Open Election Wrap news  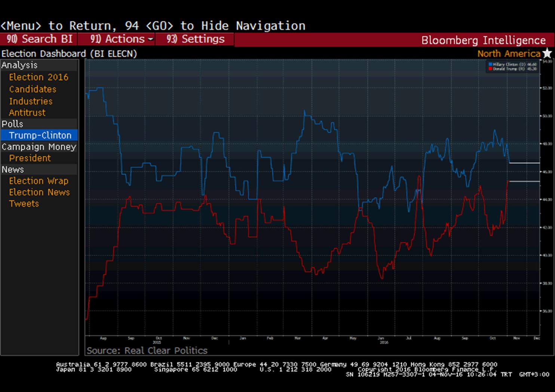pyautogui.click(x=39, y=181)
